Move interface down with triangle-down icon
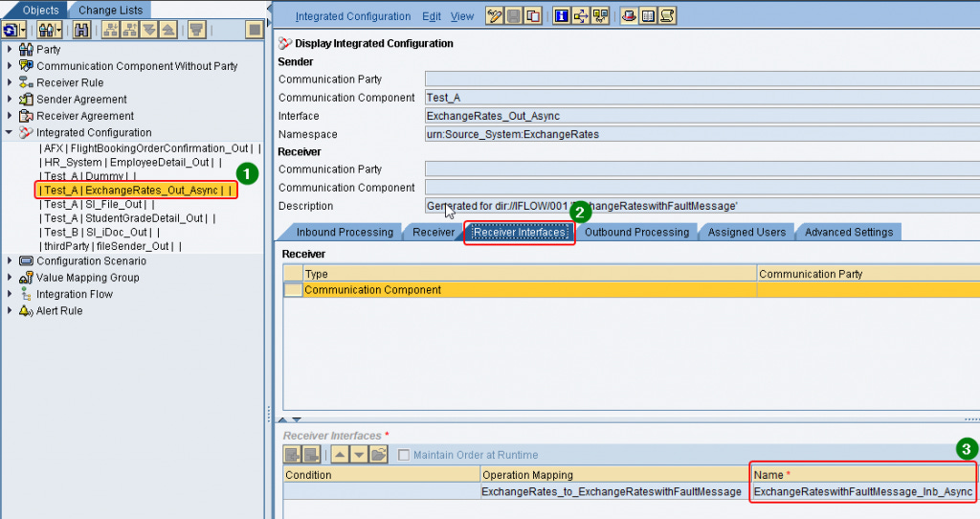Image resolution: width=980 pixels, height=519 pixels. [360, 455]
